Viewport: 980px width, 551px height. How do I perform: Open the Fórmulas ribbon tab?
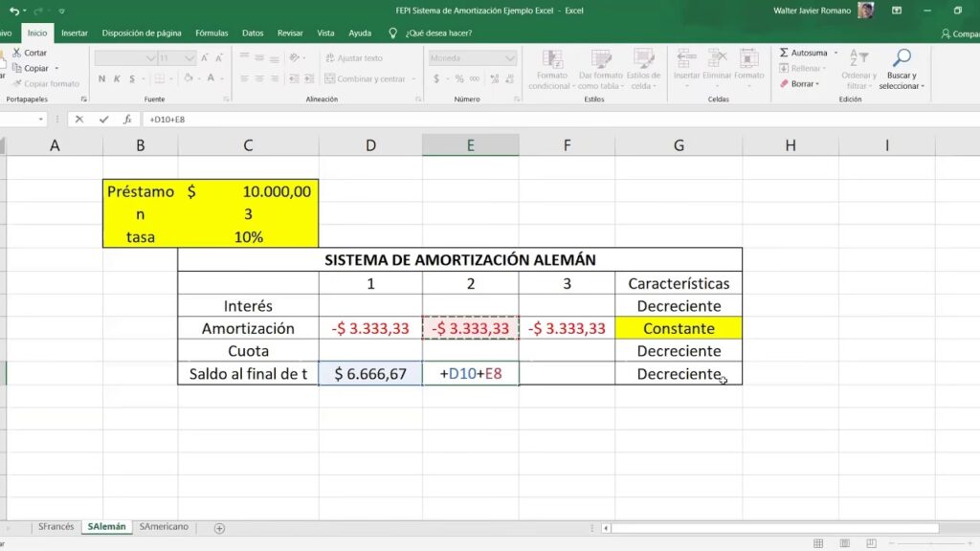tap(212, 33)
